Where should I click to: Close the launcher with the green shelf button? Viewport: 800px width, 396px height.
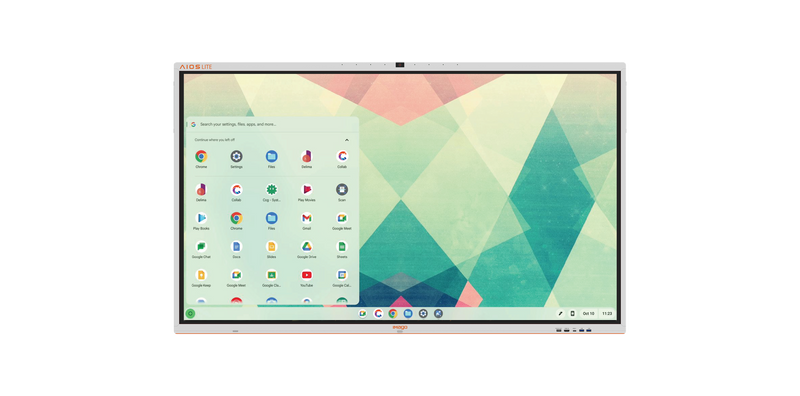(x=190, y=313)
